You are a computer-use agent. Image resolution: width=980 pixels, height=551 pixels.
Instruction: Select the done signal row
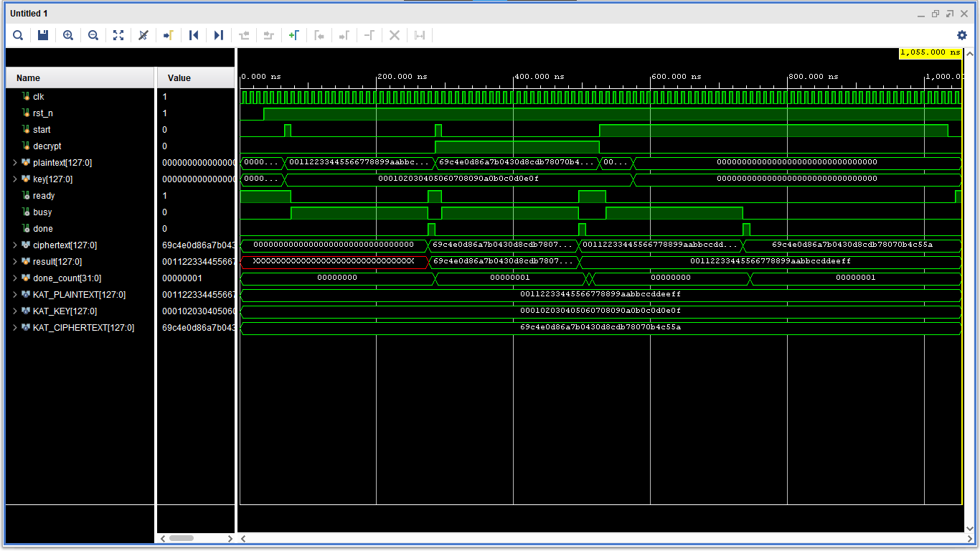(x=80, y=229)
